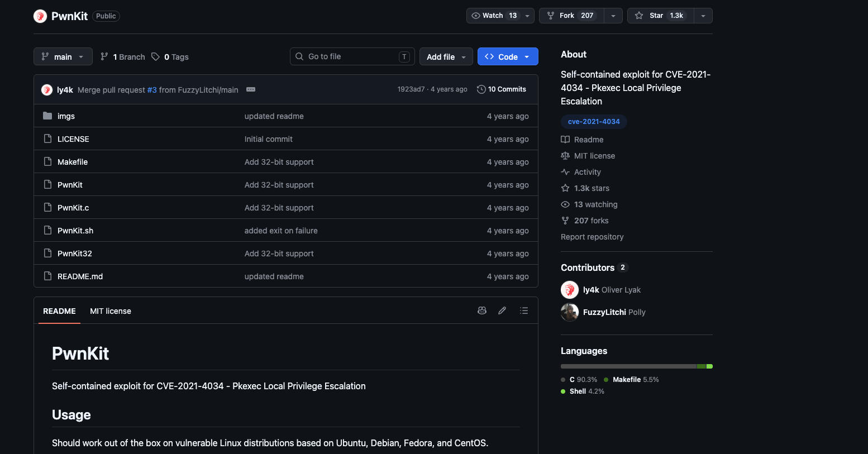Open the Activity link
The image size is (868, 454).
(x=581, y=172)
